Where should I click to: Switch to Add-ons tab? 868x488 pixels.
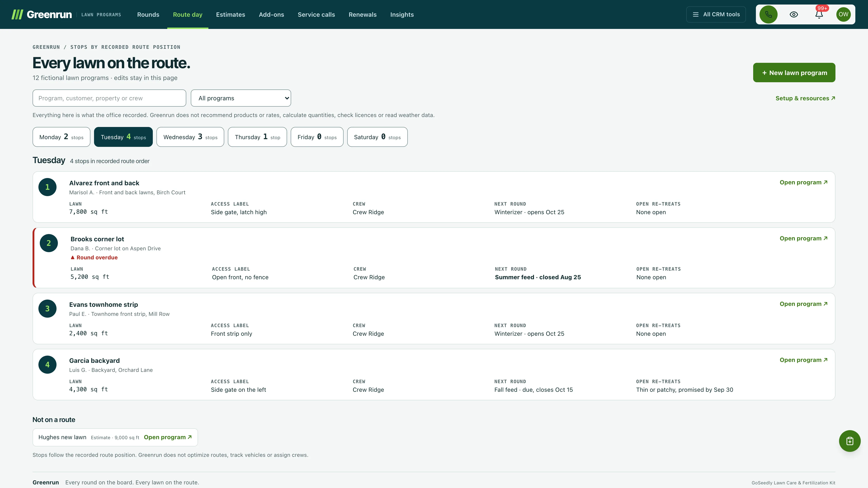tap(271, 14)
